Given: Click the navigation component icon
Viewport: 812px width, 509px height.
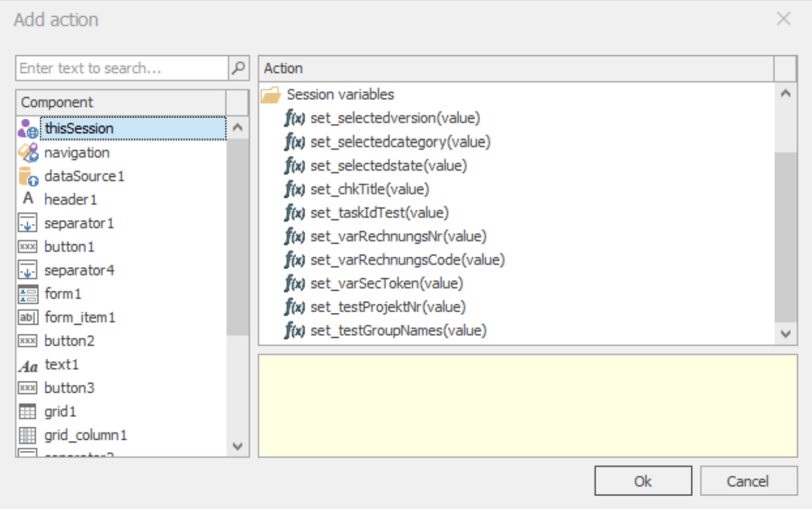Looking at the screenshot, I should click(28, 153).
